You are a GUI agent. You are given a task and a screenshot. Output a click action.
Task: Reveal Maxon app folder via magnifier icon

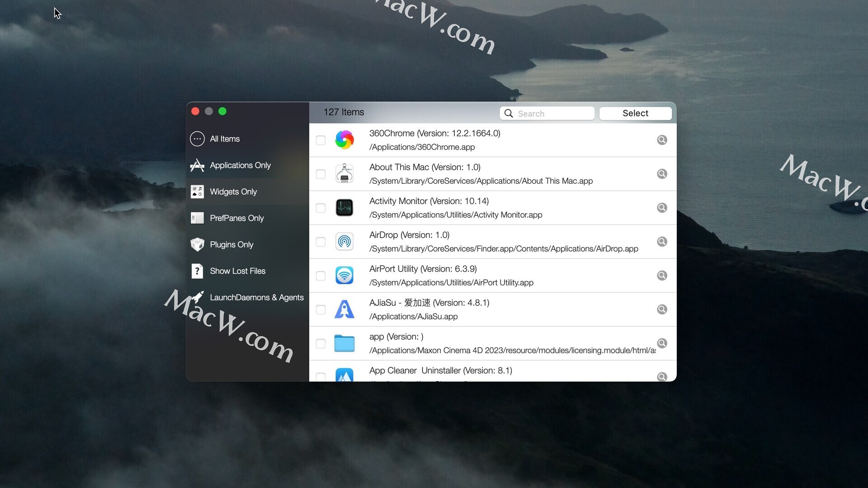(x=662, y=343)
